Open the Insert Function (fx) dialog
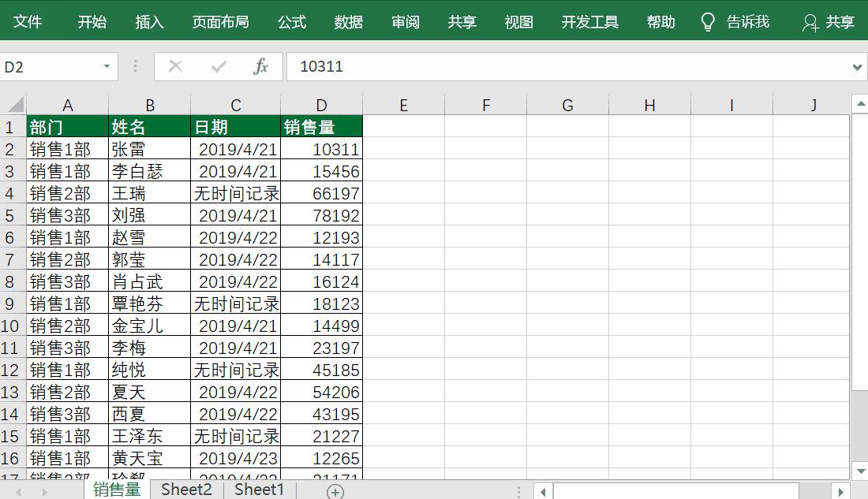This screenshot has height=499, width=868. tap(262, 66)
